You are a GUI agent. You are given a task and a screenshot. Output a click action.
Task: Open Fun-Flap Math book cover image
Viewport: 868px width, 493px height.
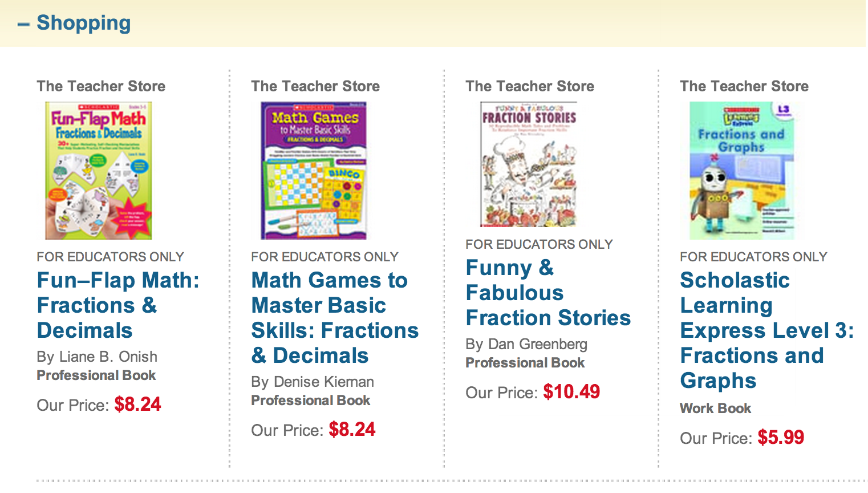(99, 170)
